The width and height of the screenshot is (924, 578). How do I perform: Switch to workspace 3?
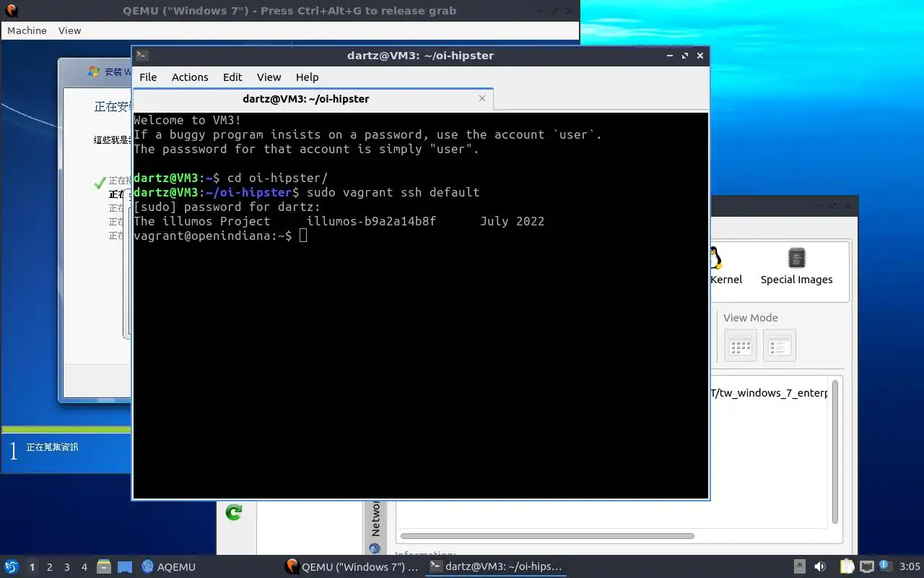[67, 566]
